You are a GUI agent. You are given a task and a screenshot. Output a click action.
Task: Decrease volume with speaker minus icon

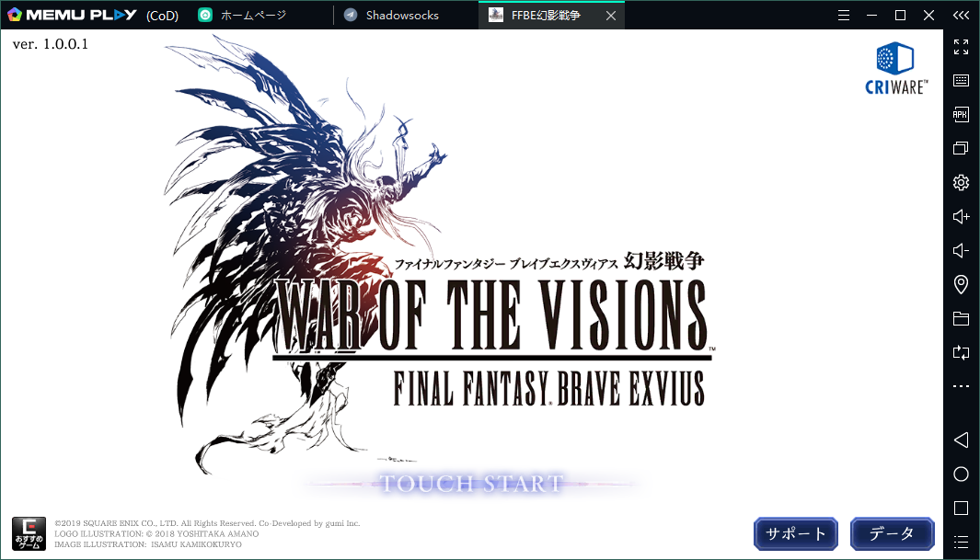click(x=961, y=250)
